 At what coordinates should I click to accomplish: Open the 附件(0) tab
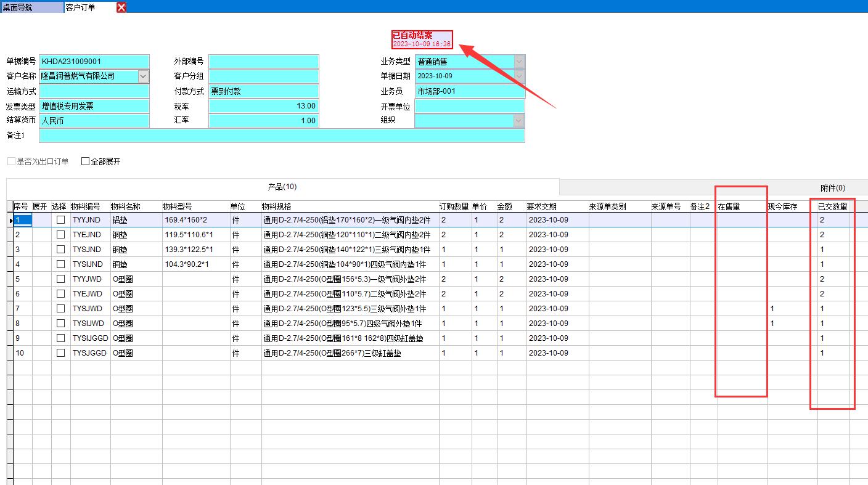832,188
